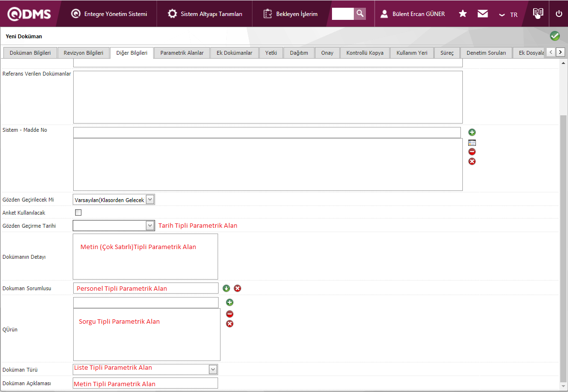
Task: Open the Revizyon Bilgileri tab
Action: tap(83, 53)
